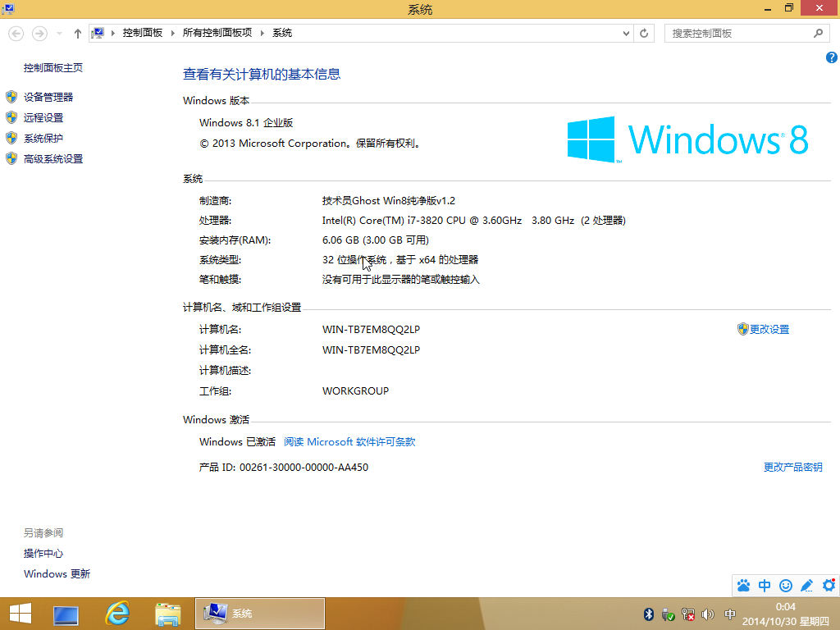Open the Windows Start button
Image resolution: width=840 pixels, height=630 pixels.
[x=21, y=614]
